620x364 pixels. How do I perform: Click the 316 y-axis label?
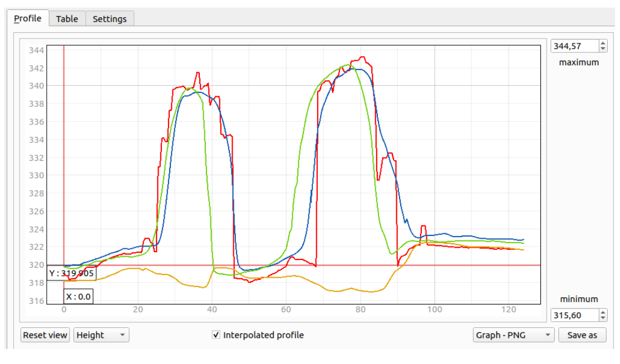coord(36,301)
